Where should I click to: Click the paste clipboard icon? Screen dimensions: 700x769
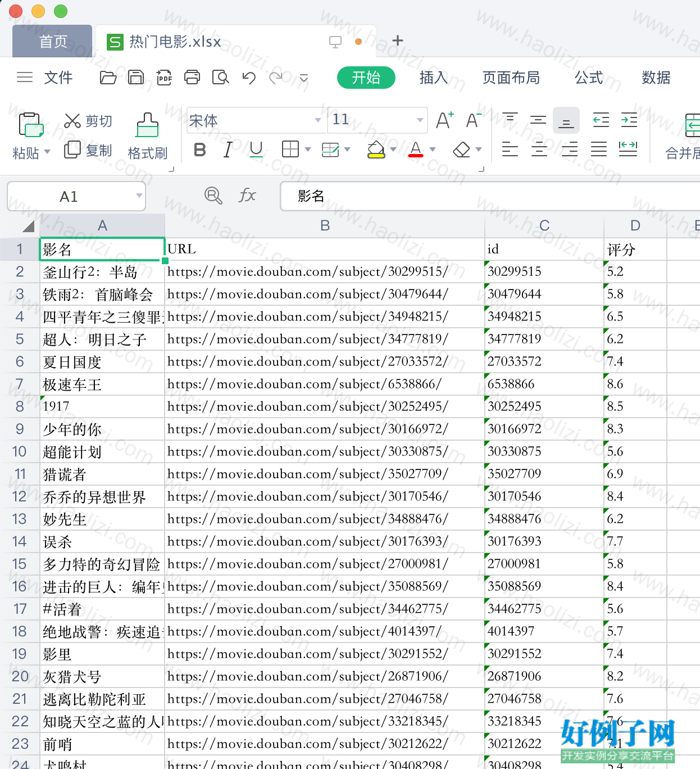[31, 125]
